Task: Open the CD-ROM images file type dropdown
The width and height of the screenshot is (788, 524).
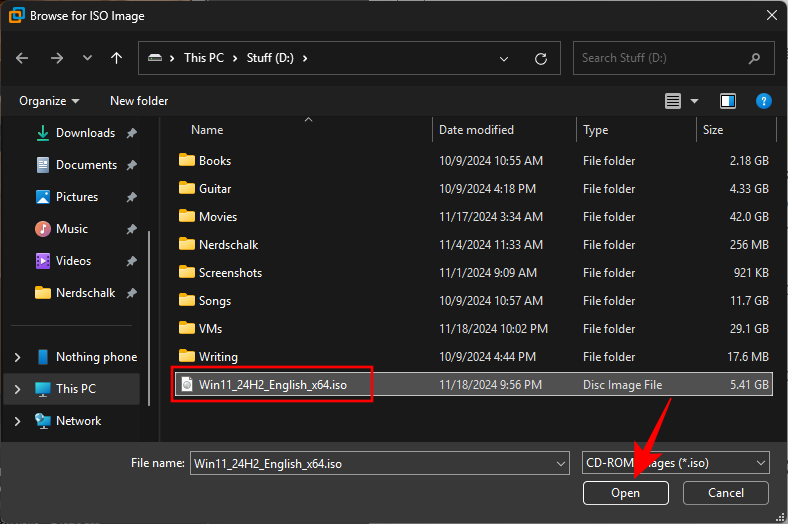Action: (676, 462)
